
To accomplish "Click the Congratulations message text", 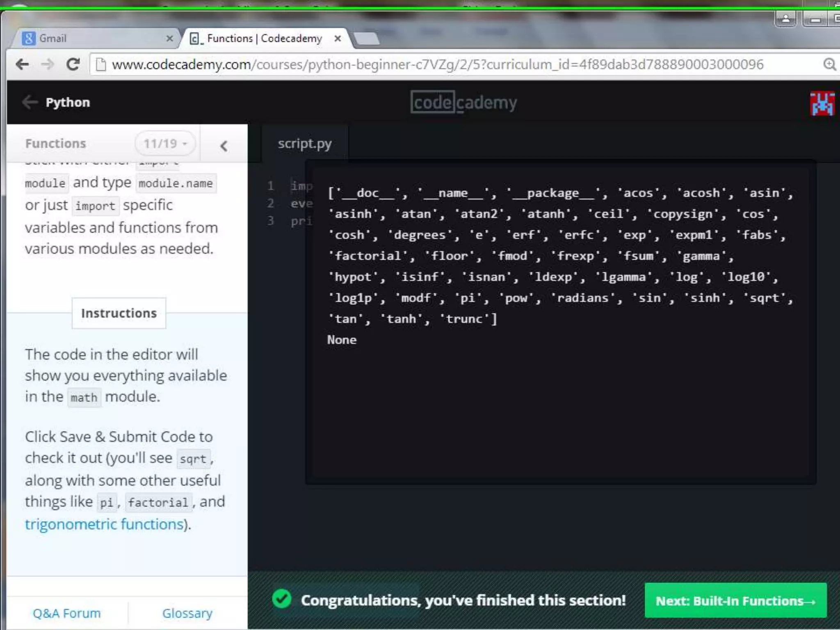I will tap(463, 600).
